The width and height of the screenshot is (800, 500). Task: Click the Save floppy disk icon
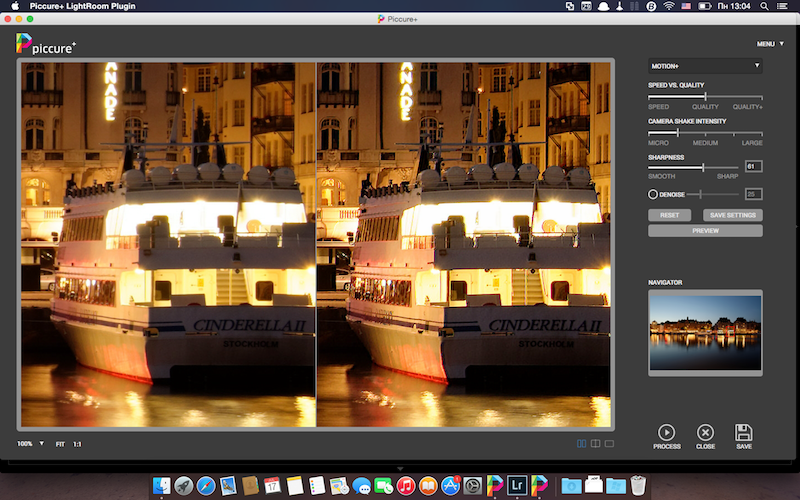[743, 431]
